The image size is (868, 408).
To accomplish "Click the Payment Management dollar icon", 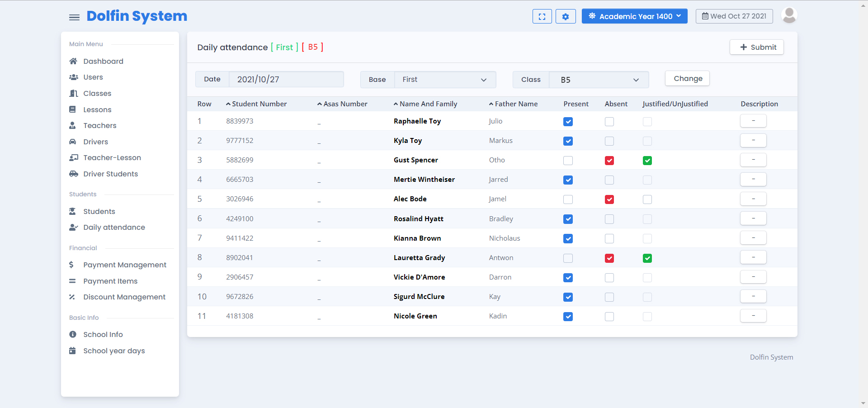I will [71, 265].
